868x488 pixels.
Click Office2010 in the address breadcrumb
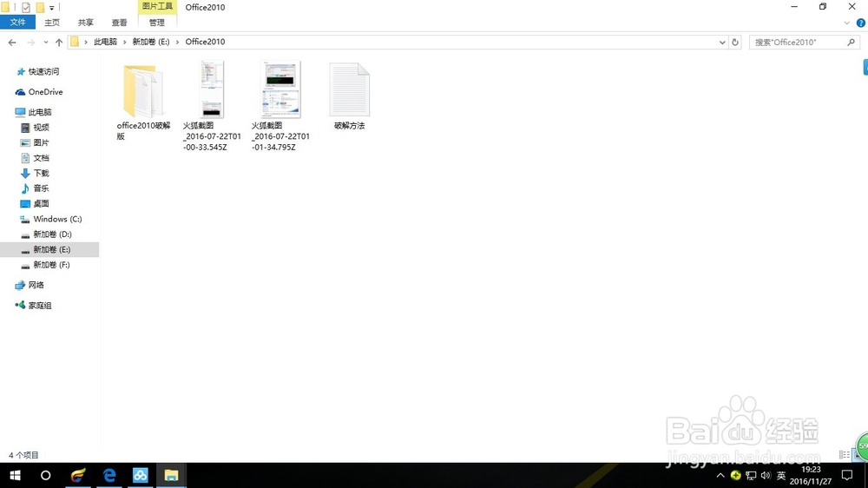pos(205,42)
